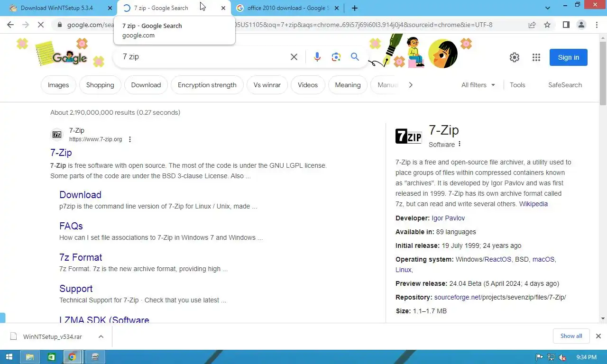This screenshot has width=607, height=364.
Task: Share this page icon in address bar
Action: pyautogui.click(x=532, y=25)
